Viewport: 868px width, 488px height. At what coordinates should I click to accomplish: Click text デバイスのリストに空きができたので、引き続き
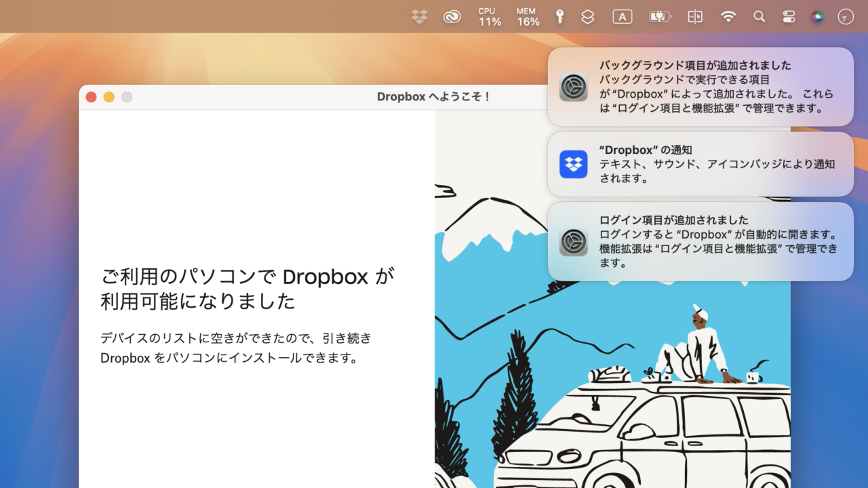click(236, 338)
